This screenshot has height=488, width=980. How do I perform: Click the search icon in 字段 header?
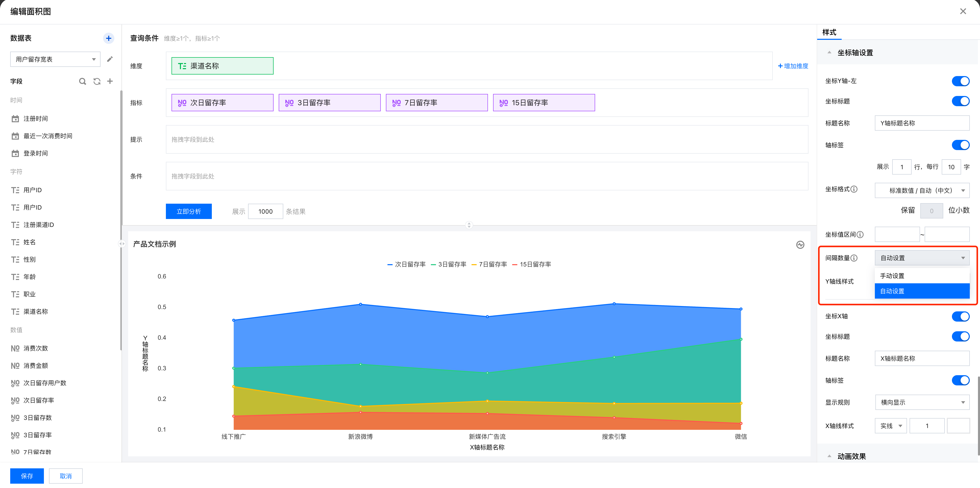[82, 81]
